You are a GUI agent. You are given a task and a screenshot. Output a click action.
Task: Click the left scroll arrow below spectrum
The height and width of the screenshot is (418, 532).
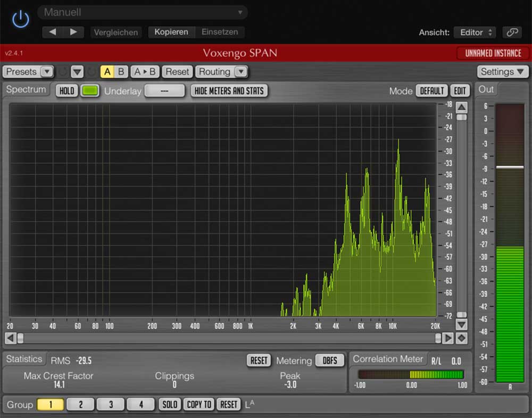(x=10, y=338)
